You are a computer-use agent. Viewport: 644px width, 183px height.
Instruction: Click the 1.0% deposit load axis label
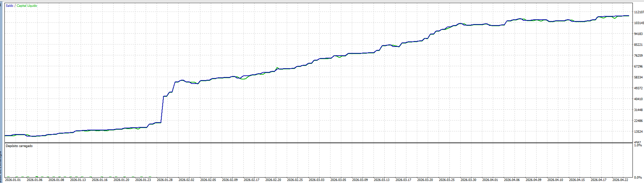638,145
